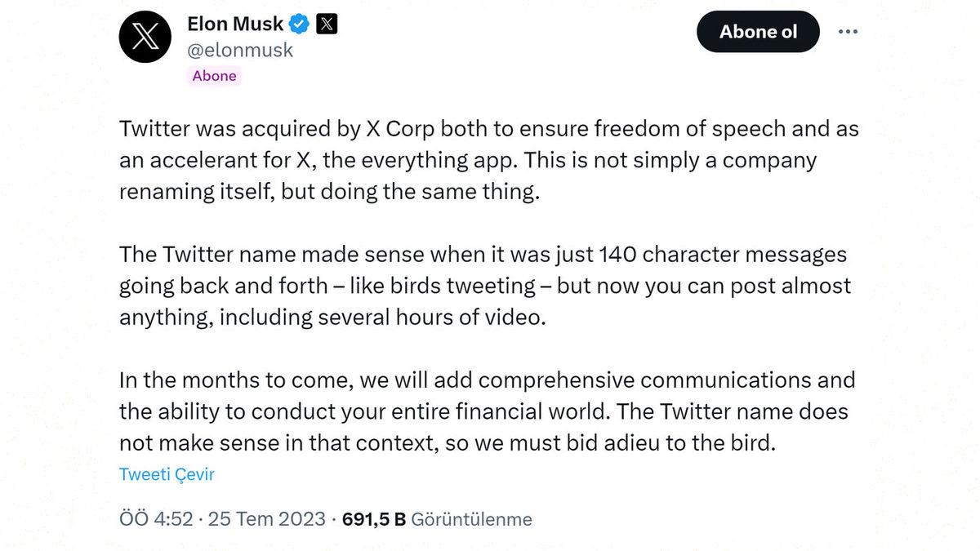Click the 25 Tem 2023 date link
The width and height of the screenshot is (980, 551).
(266, 518)
